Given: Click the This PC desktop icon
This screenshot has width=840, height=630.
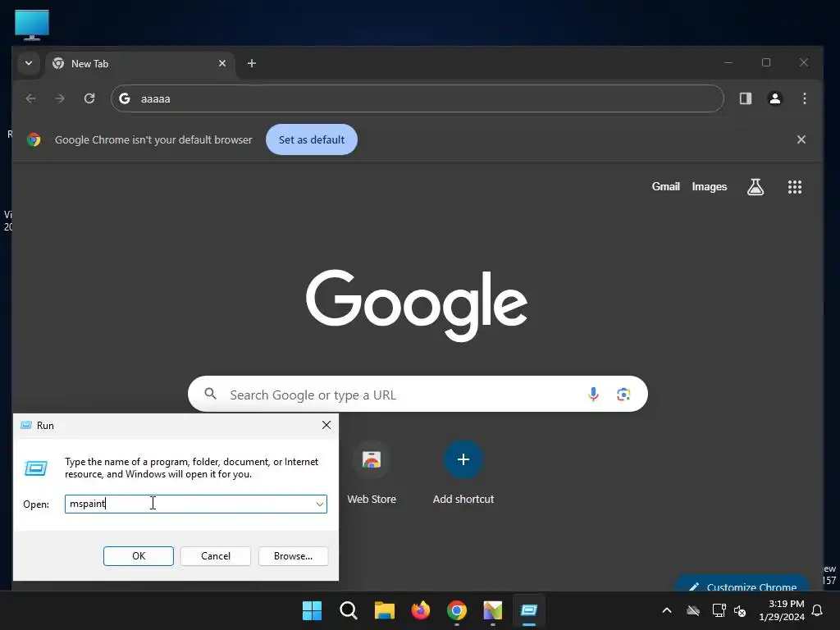Looking at the screenshot, I should (x=32, y=25).
